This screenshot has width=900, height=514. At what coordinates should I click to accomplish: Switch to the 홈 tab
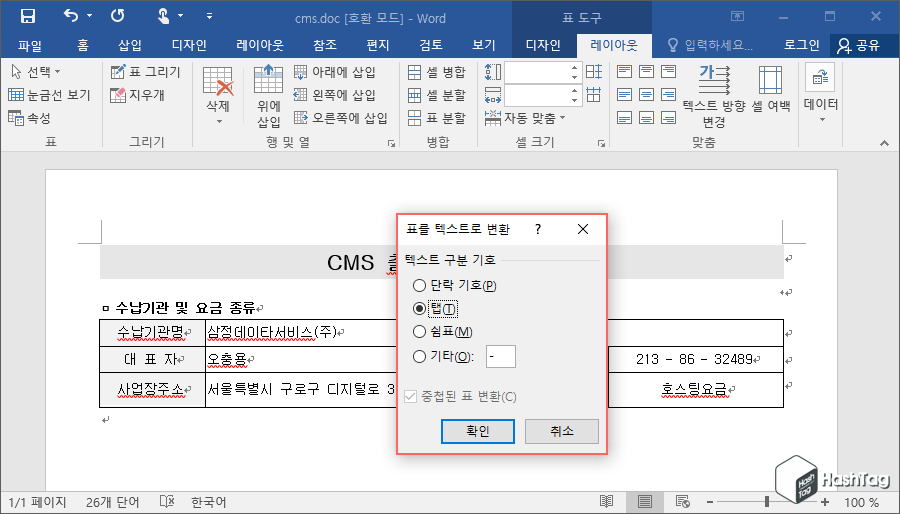(x=83, y=45)
